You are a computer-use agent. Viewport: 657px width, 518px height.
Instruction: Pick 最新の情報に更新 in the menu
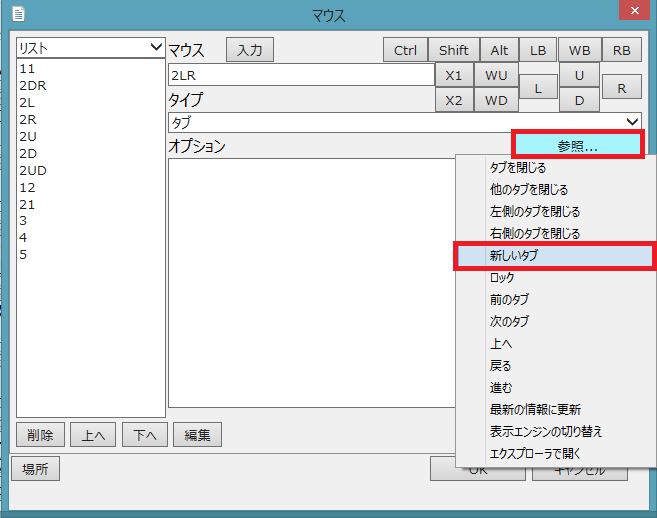tap(535, 410)
